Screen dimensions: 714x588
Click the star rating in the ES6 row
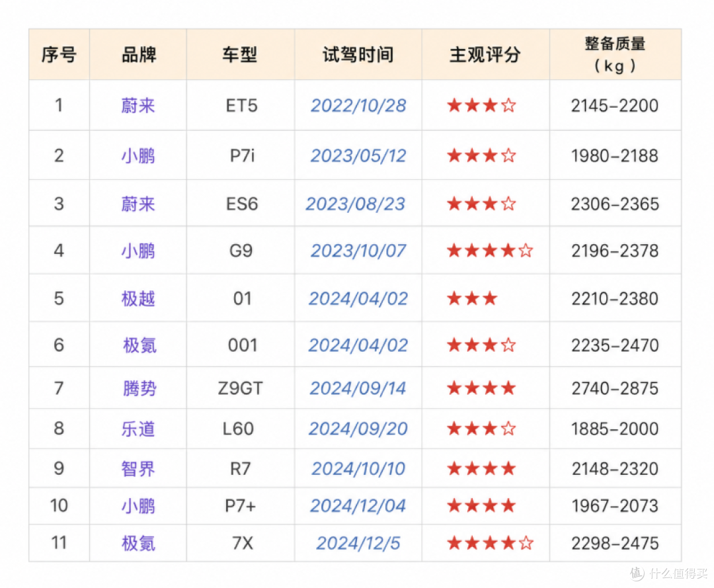[x=481, y=204]
